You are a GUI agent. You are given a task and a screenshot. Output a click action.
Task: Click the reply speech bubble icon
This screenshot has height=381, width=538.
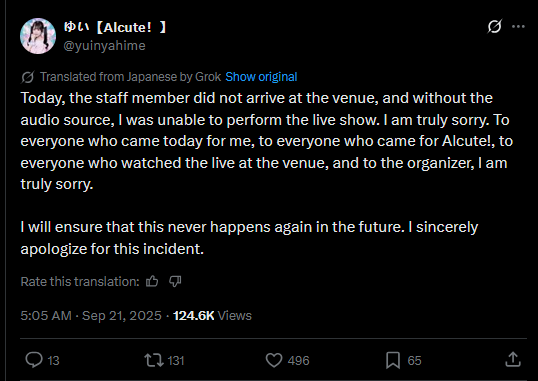(34, 360)
